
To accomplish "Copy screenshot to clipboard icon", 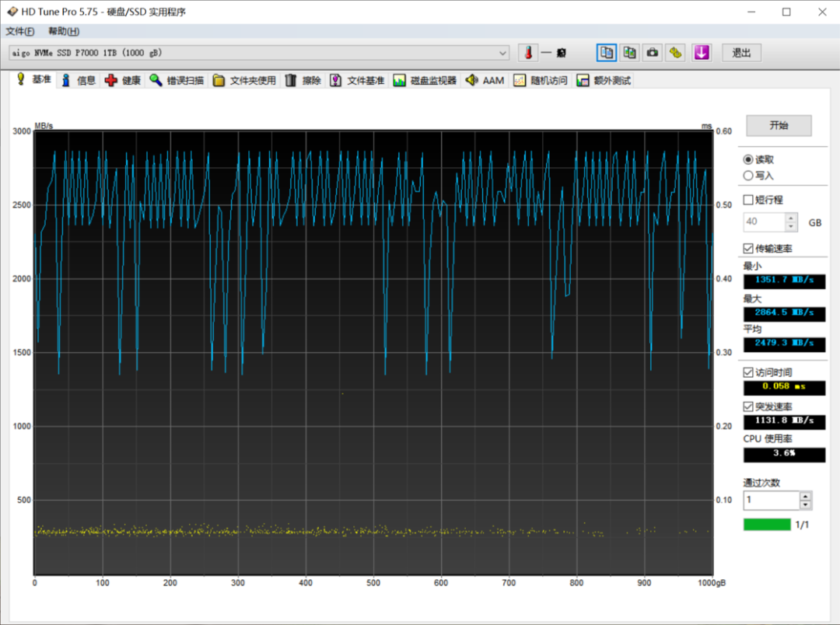I will coord(629,53).
